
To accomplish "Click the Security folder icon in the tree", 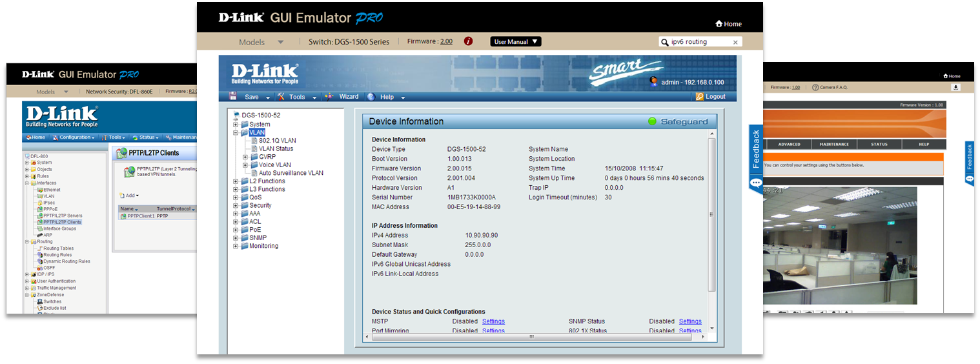I will pos(245,205).
